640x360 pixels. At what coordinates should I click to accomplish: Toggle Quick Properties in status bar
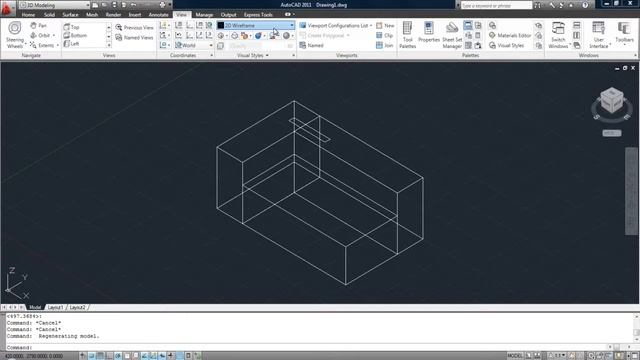pos(189,356)
